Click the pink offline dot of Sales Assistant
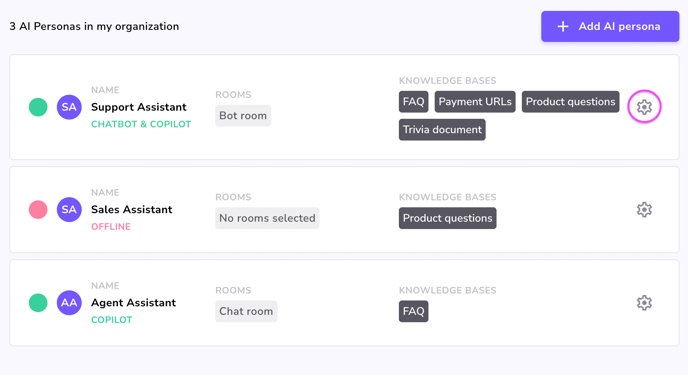The height and width of the screenshot is (375, 688). (38, 210)
